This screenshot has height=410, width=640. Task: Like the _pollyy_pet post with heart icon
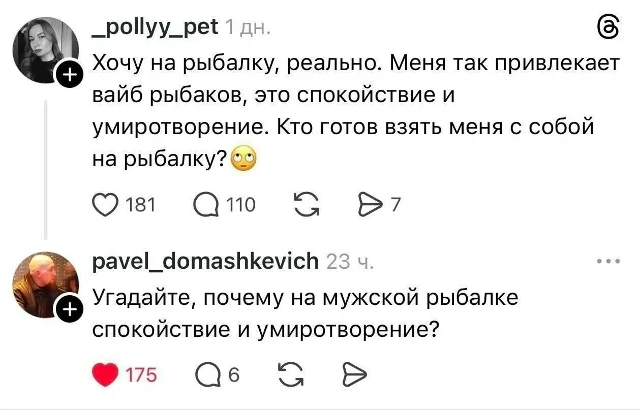click(106, 206)
